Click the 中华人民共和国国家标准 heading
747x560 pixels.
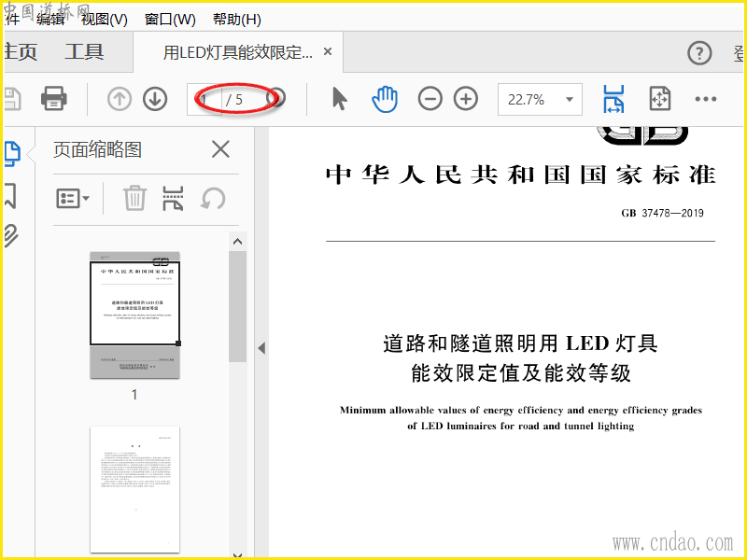click(x=521, y=175)
